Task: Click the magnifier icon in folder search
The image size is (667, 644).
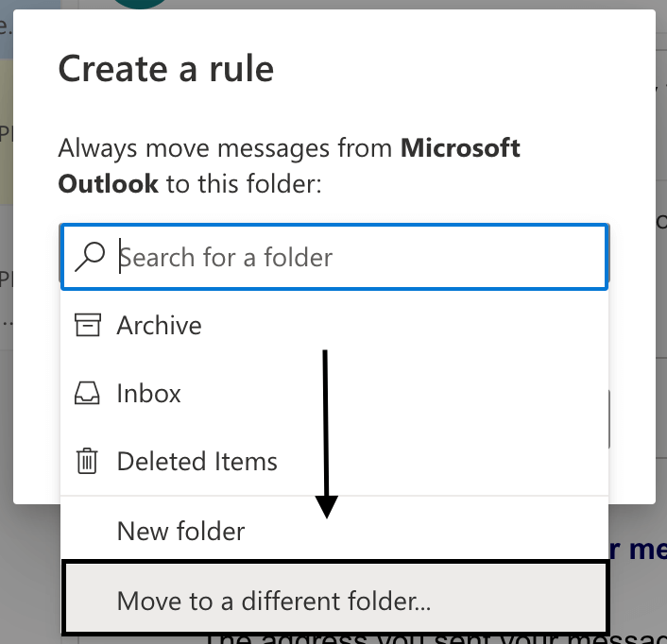Action: click(90, 257)
